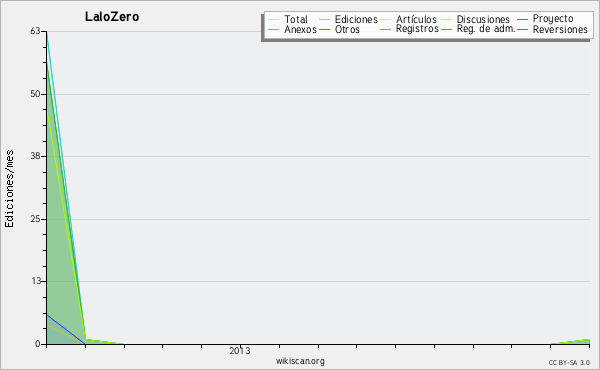Click the 38 y-axis value
The height and width of the screenshot is (370, 600).
(x=35, y=156)
